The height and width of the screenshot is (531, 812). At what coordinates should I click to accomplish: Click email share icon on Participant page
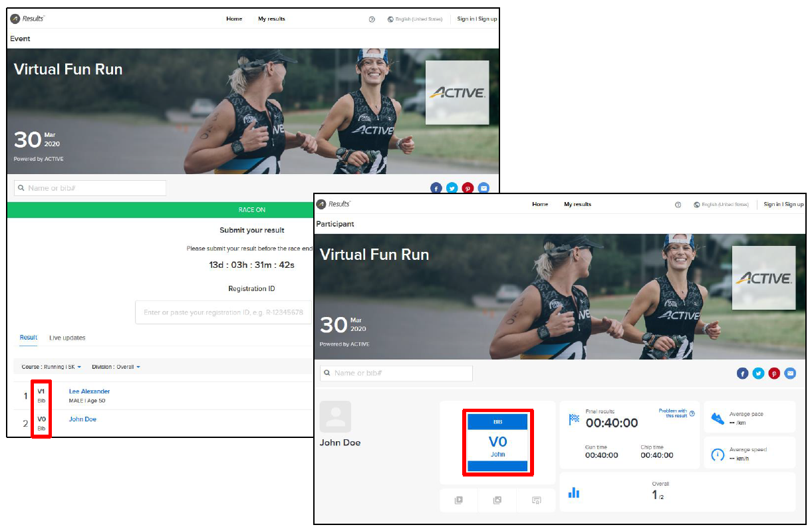790,373
